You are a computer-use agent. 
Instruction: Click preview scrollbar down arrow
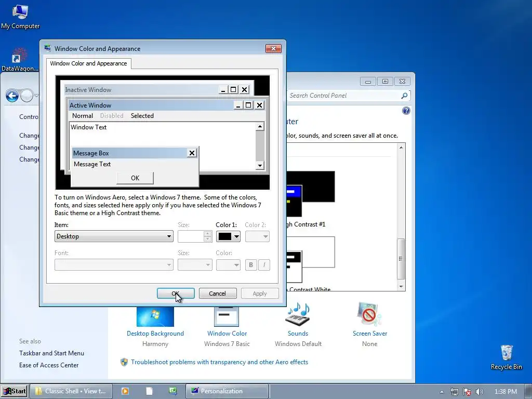tap(260, 166)
